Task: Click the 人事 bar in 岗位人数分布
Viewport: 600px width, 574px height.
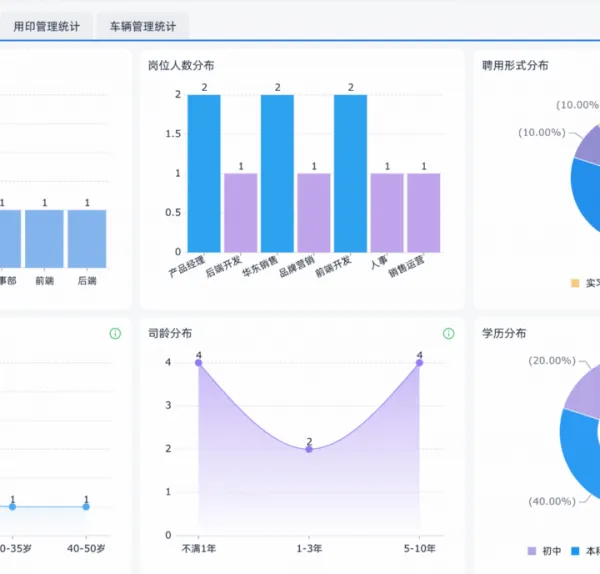Action: point(387,213)
